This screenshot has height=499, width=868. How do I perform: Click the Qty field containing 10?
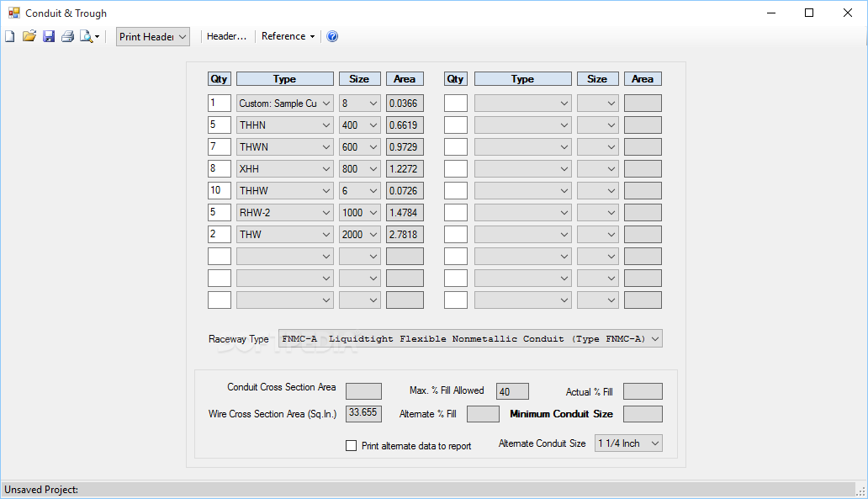(220, 190)
